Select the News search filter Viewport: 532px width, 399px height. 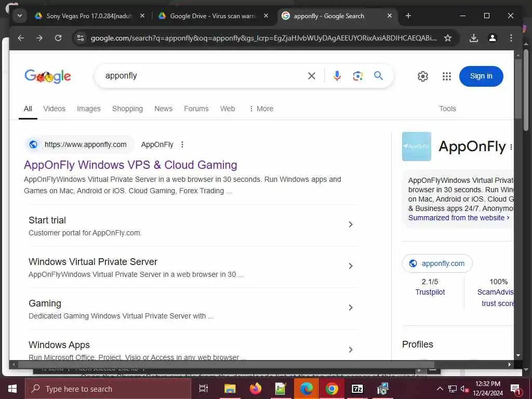point(163,109)
